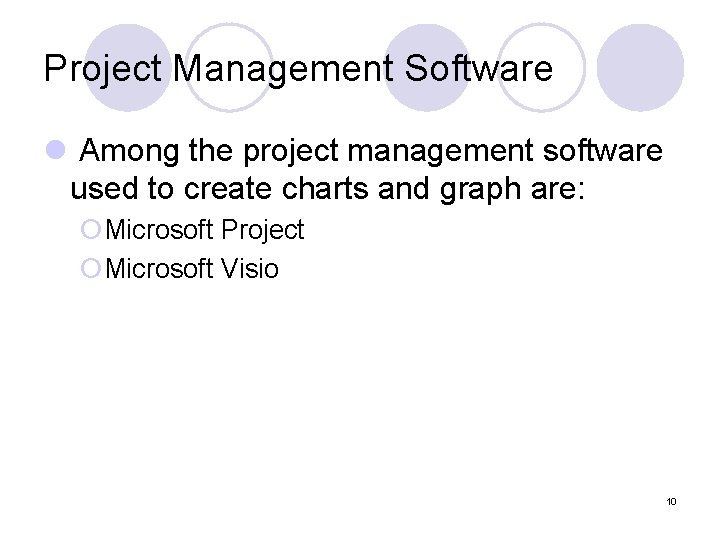This screenshot has width=720, height=540.
Task: Click slide number 10 in the corner
Action: (671, 500)
